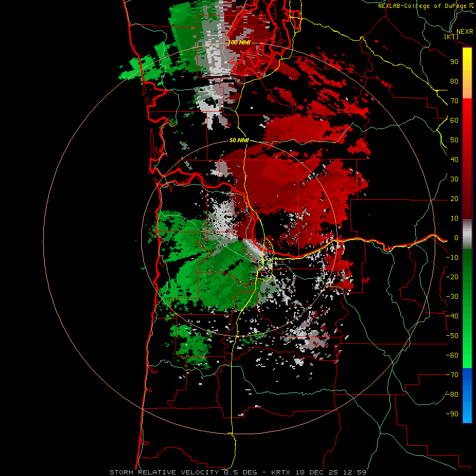The width and height of the screenshot is (476, 476).
Task: Click the 0.5 DEG elevation text
Action: [x=241, y=472]
